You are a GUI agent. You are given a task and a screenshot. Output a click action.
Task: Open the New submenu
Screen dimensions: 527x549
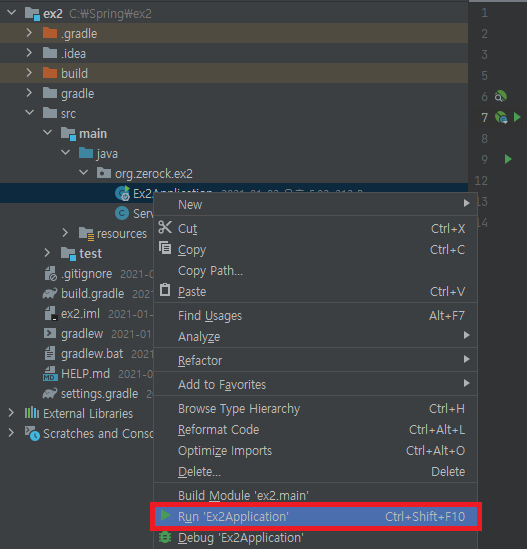[x=315, y=204]
